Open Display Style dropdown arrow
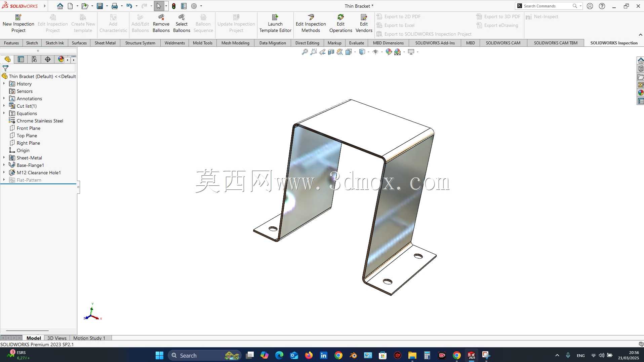Screen dimensions: 644x362 (x=369, y=52)
